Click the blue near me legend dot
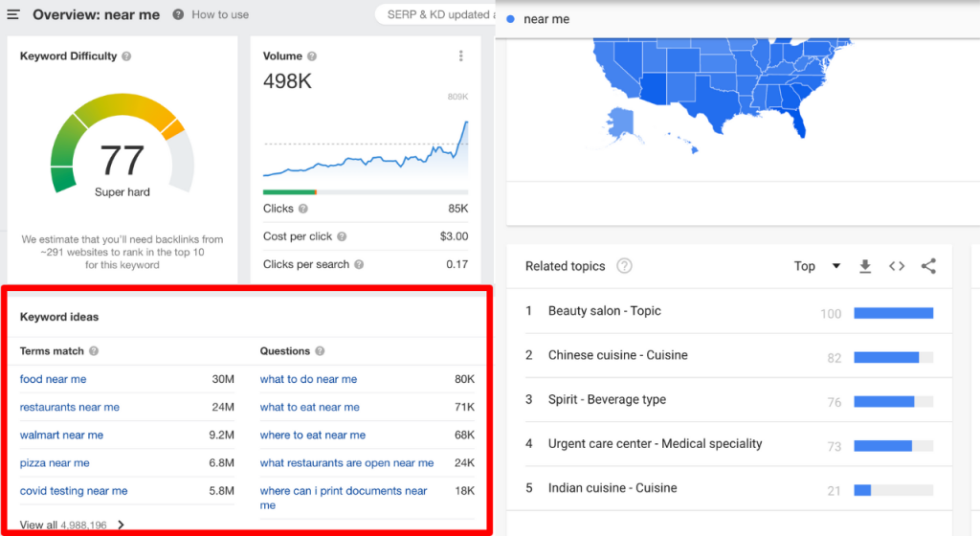The image size is (980, 536). pos(511,19)
